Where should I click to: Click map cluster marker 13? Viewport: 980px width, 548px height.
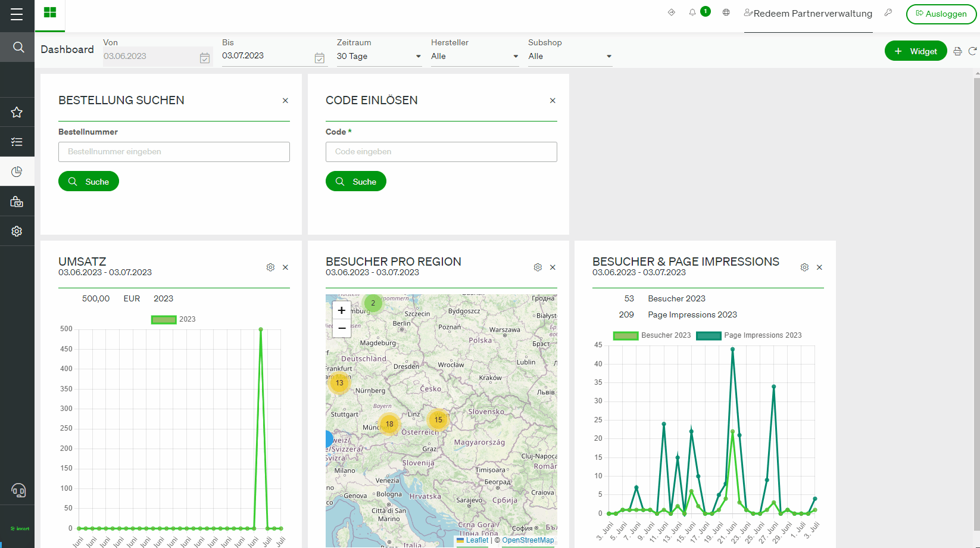coord(339,382)
